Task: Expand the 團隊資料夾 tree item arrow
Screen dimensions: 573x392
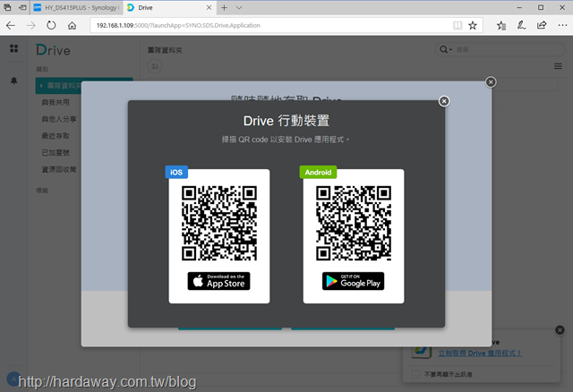Action: 41,86
